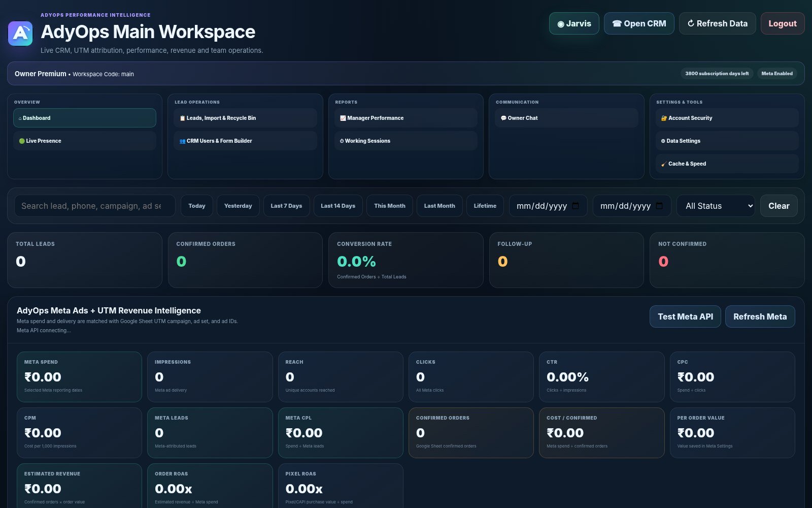Open CRM Users & Form Builder
812x508 pixels.
(245, 141)
